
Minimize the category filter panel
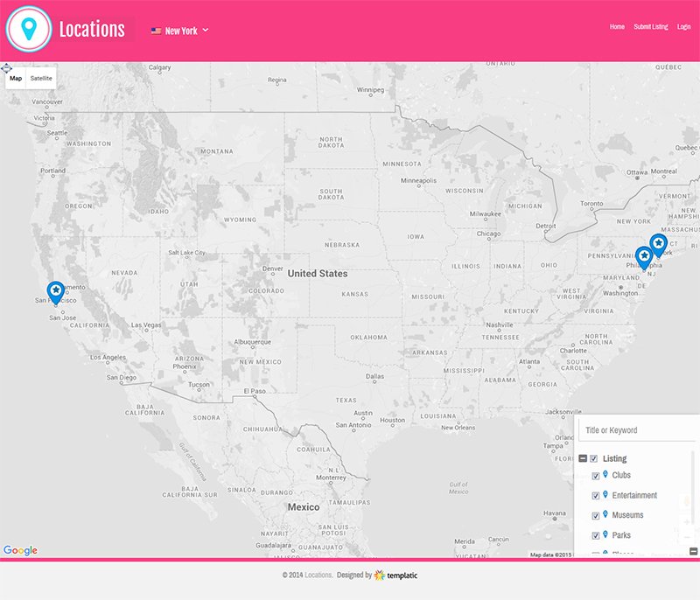tap(693, 551)
